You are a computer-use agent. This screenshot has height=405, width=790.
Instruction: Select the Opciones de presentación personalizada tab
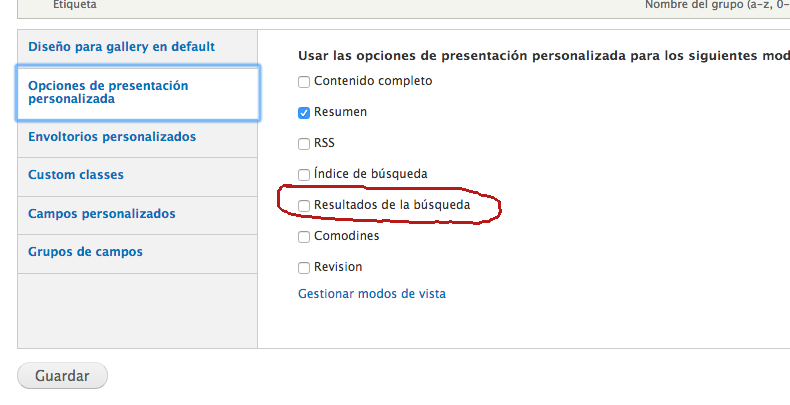108,92
